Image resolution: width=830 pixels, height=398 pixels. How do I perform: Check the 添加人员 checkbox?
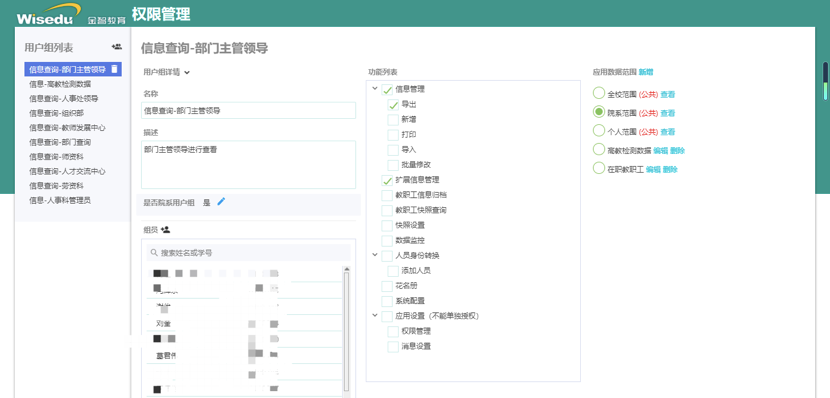(x=393, y=271)
